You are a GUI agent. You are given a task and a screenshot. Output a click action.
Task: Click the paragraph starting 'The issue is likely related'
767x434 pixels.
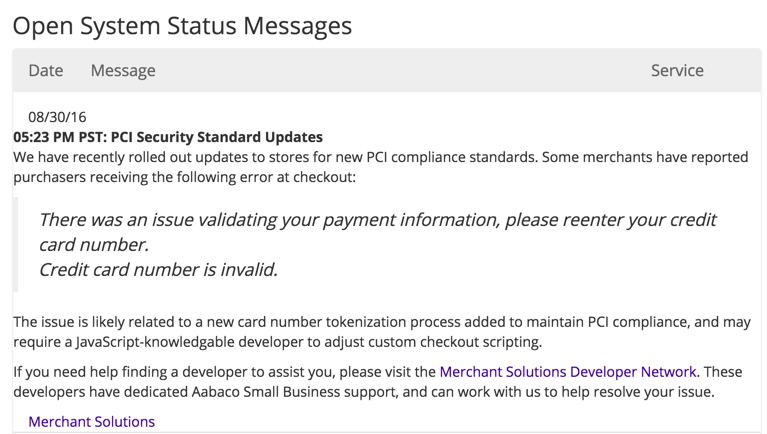pyautogui.click(x=382, y=332)
